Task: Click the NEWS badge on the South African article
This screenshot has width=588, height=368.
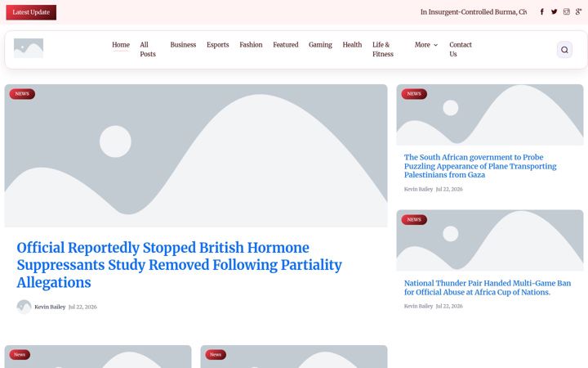Action: (414, 94)
